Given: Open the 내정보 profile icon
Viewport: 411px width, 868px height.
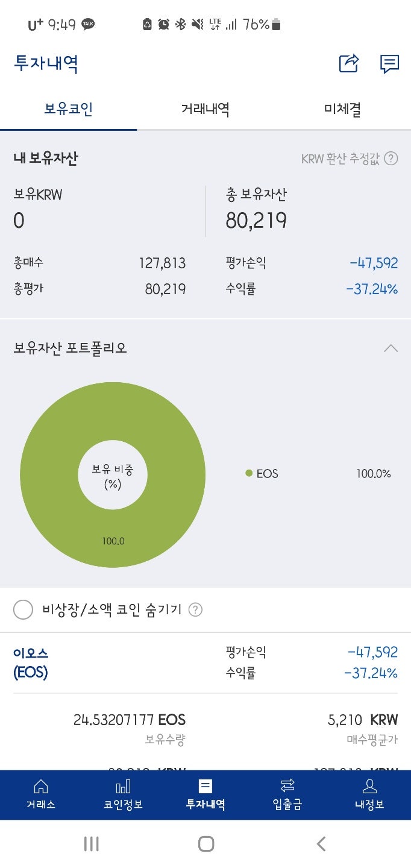Looking at the screenshot, I should [x=369, y=786].
